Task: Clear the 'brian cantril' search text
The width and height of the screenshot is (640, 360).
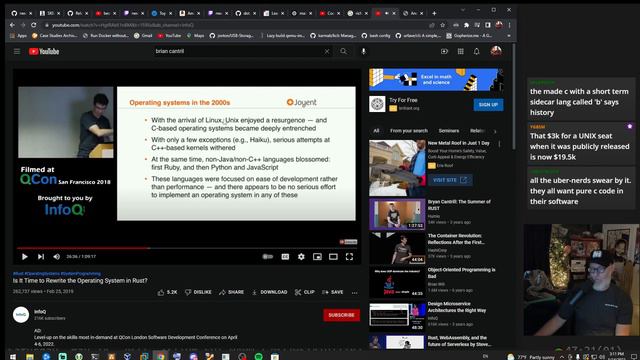Action: pyautogui.click(x=327, y=51)
